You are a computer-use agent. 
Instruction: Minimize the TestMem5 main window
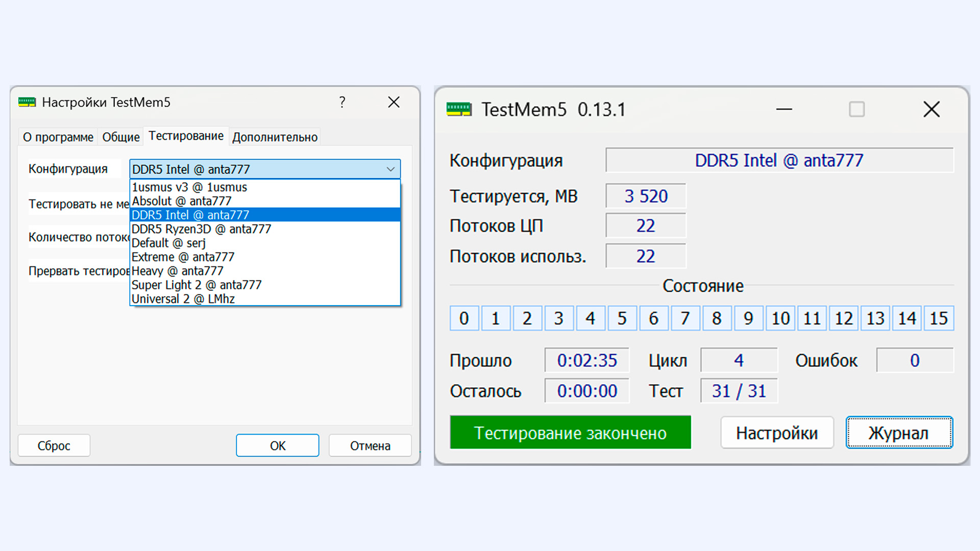pyautogui.click(x=784, y=109)
